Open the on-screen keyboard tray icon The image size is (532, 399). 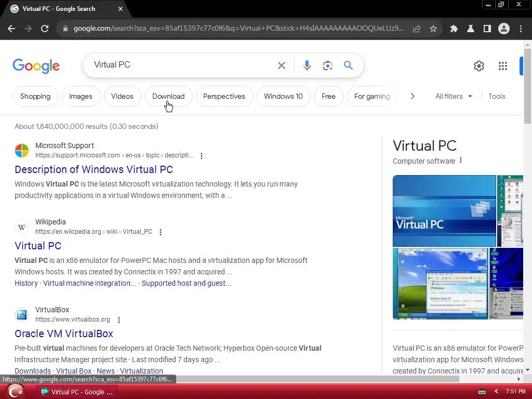[x=482, y=392]
